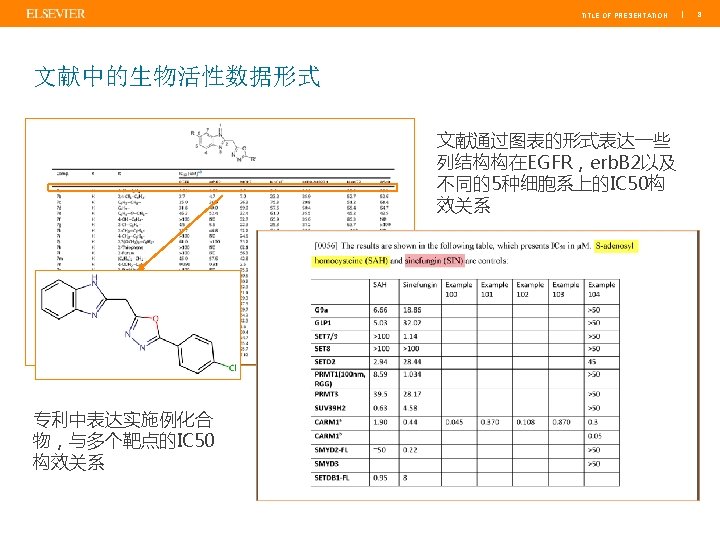Click the small scaffold structure above the literature table

(x=223, y=142)
